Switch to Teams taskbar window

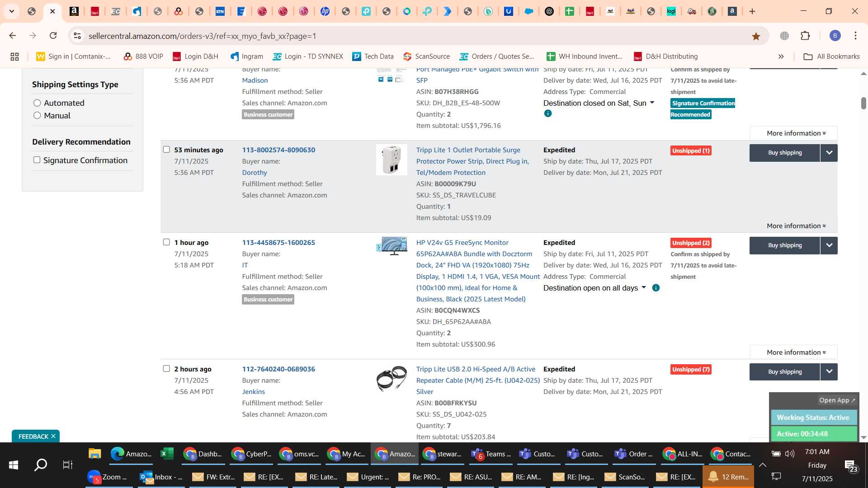coord(491,454)
